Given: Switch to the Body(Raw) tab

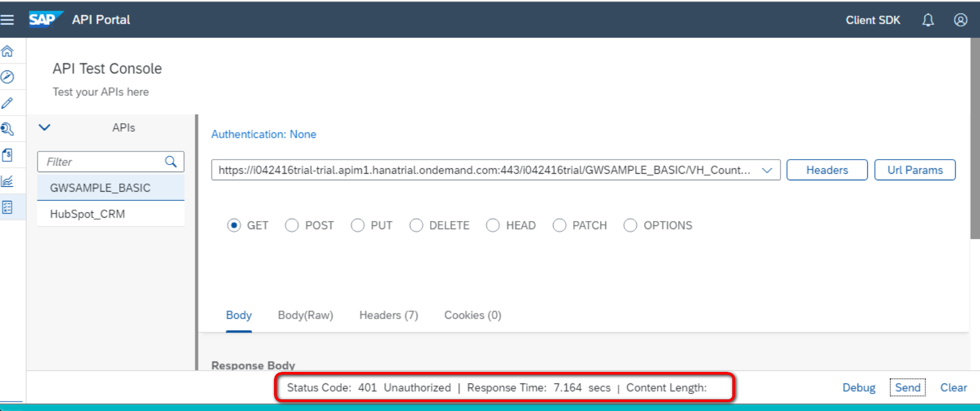Looking at the screenshot, I should pos(305,315).
